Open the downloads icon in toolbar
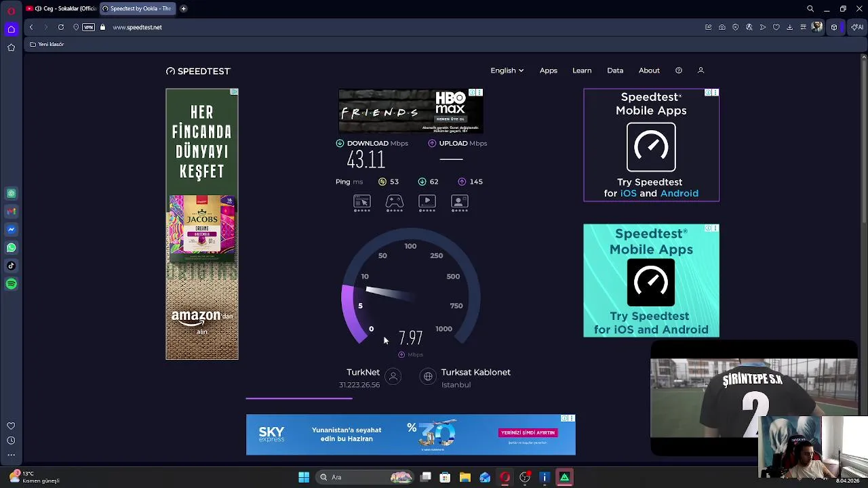This screenshot has width=868, height=488. (x=789, y=27)
